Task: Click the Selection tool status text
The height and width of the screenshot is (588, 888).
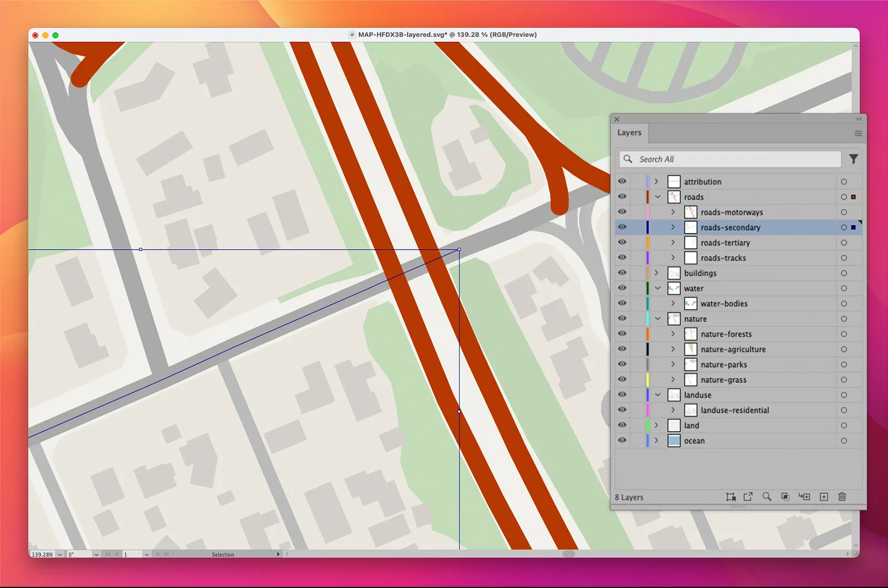Action: point(223,554)
